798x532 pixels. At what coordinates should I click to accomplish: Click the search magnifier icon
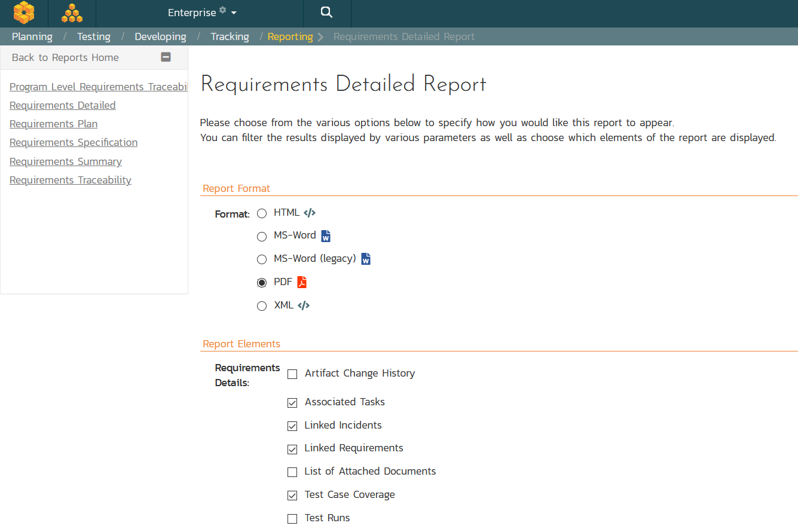(x=326, y=13)
